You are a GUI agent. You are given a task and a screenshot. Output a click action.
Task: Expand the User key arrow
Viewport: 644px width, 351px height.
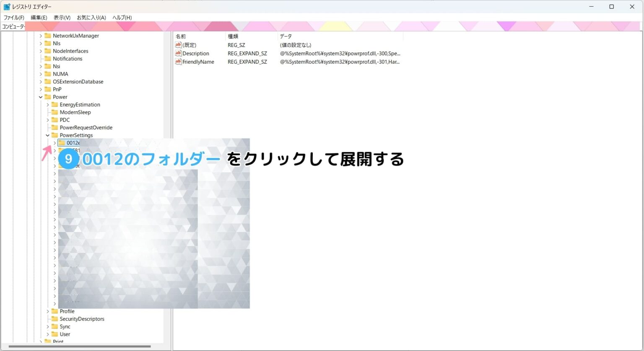pos(47,334)
